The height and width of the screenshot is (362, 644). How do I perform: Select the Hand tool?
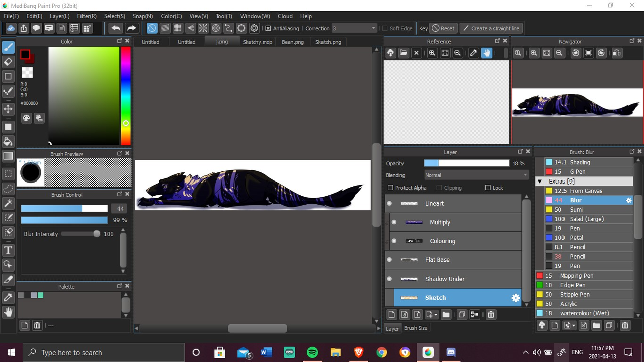point(8,312)
